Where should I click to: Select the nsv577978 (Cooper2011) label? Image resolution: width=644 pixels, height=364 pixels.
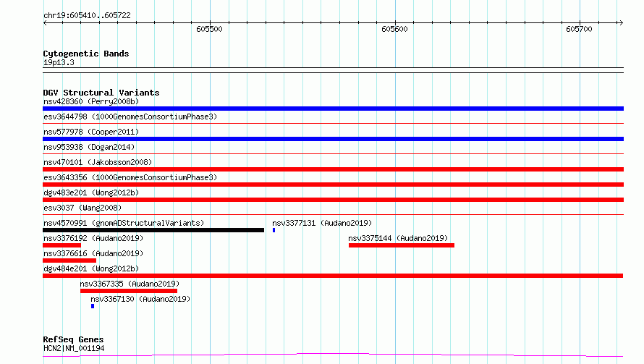pos(91,132)
